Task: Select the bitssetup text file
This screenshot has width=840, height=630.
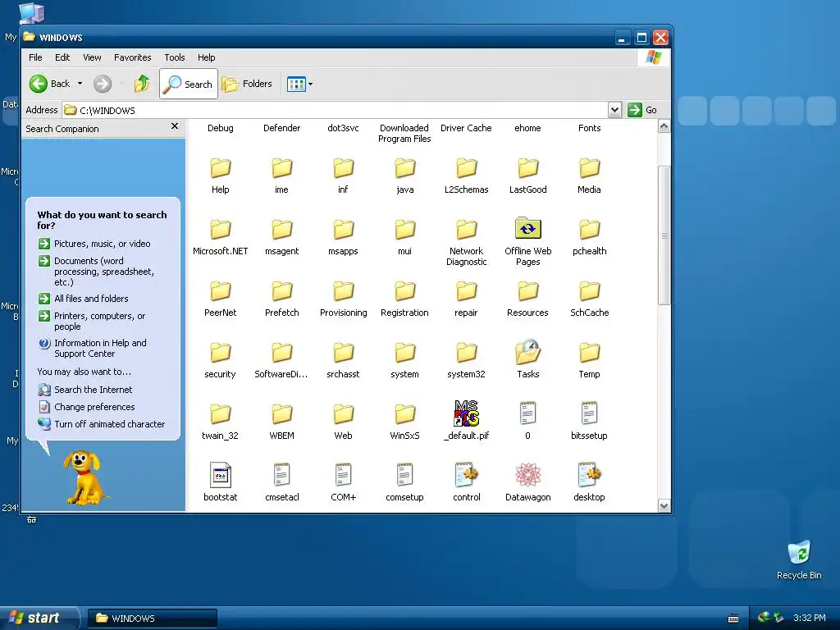Action: 589,413
